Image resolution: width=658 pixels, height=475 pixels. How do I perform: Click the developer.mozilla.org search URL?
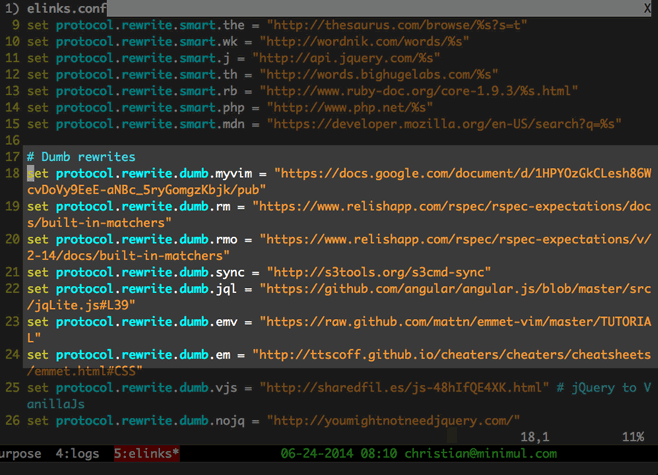coord(444,124)
